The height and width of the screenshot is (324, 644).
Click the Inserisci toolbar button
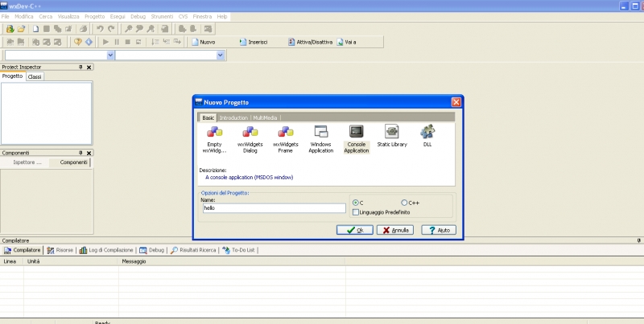pyautogui.click(x=254, y=42)
